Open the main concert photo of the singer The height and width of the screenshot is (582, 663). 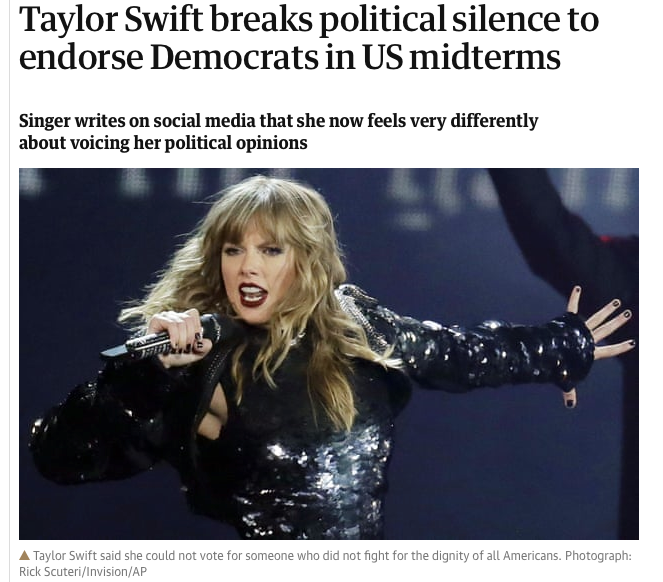[329, 354]
